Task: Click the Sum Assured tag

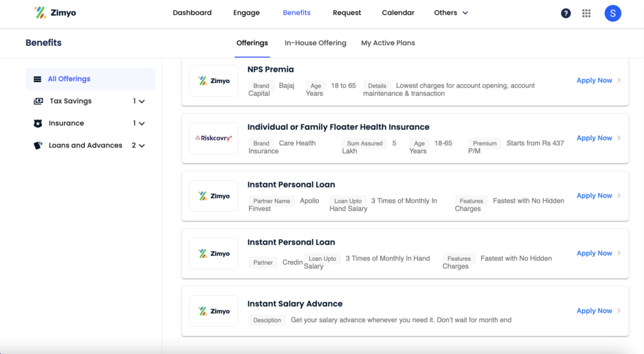Action: 365,143
